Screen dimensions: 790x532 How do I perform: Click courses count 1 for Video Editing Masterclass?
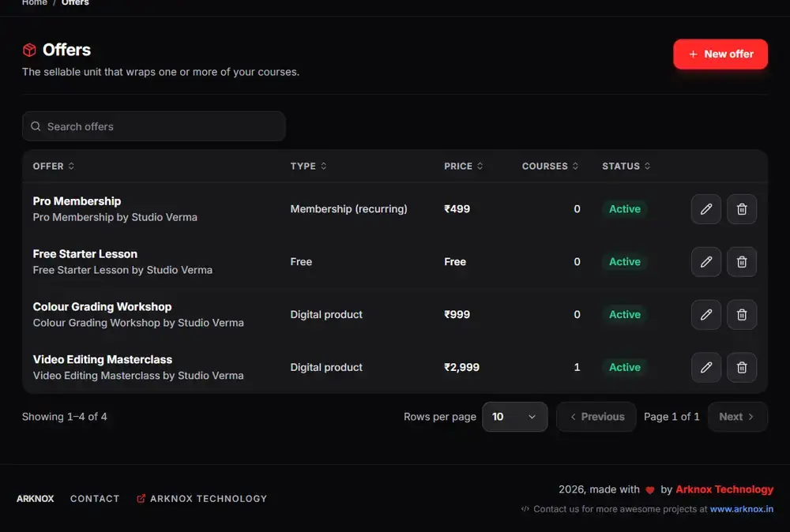click(x=577, y=367)
